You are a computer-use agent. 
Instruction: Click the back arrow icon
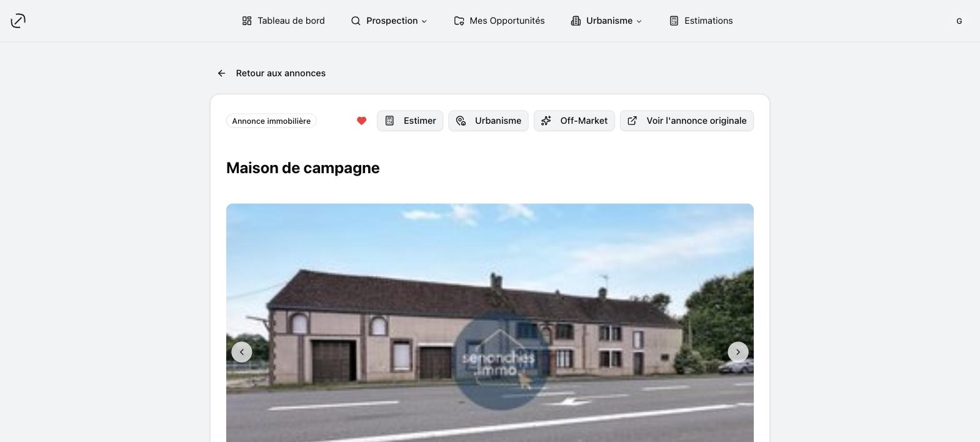pos(221,73)
